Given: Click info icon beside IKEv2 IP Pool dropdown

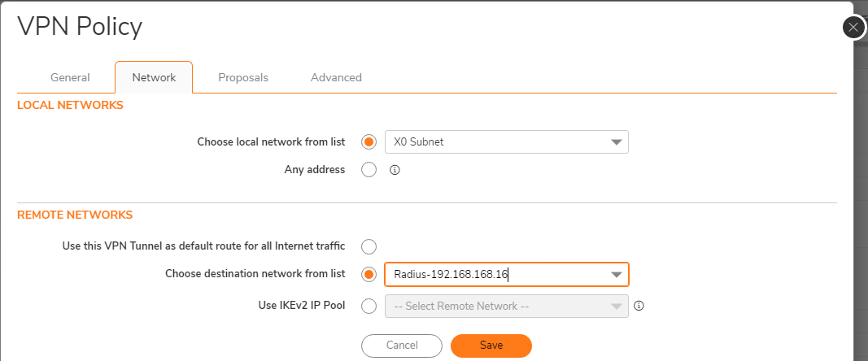Looking at the screenshot, I should pos(639,306).
